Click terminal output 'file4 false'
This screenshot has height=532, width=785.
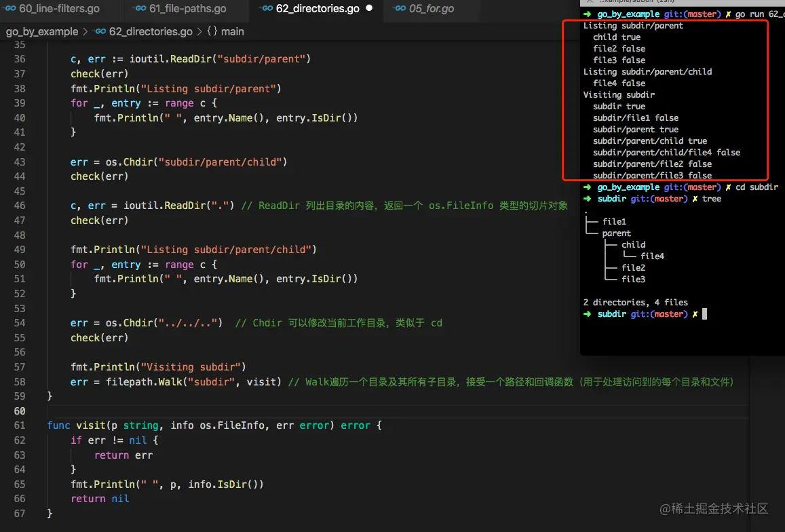[619, 83]
